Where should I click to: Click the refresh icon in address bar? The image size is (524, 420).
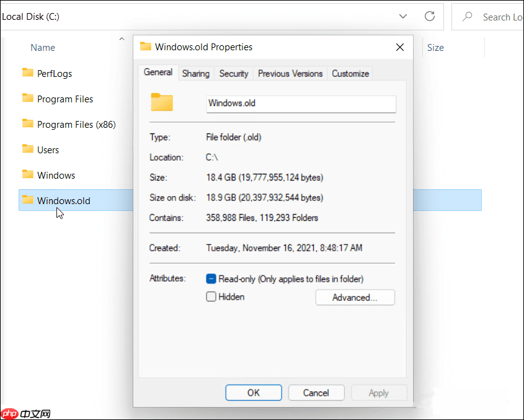point(429,17)
